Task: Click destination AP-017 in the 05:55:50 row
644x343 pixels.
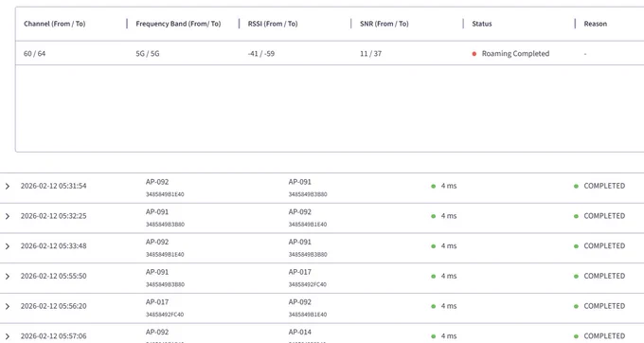Action: 300,272
